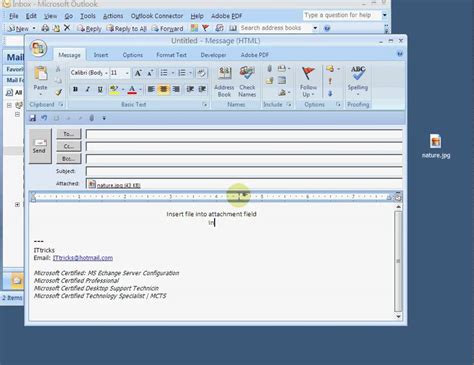Image resolution: width=474 pixels, height=365 pixels.
Task: Open the Format Text tab
Action: 171,55
